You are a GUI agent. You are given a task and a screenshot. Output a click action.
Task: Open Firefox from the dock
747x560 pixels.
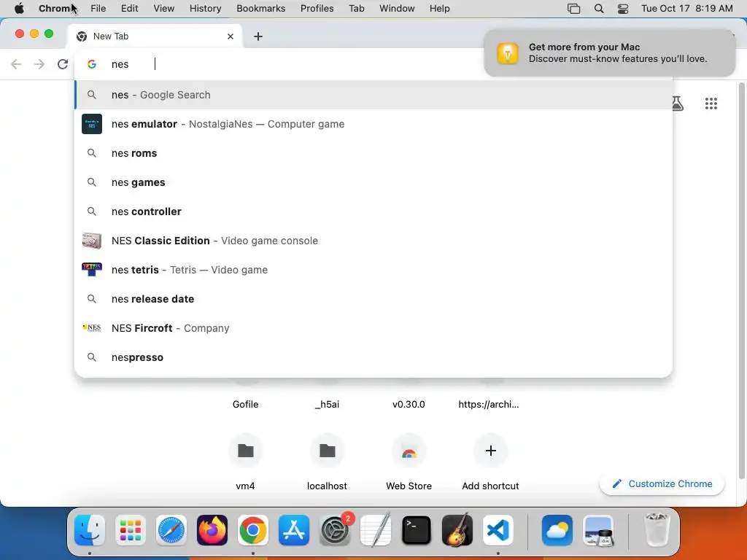point(212,530)
